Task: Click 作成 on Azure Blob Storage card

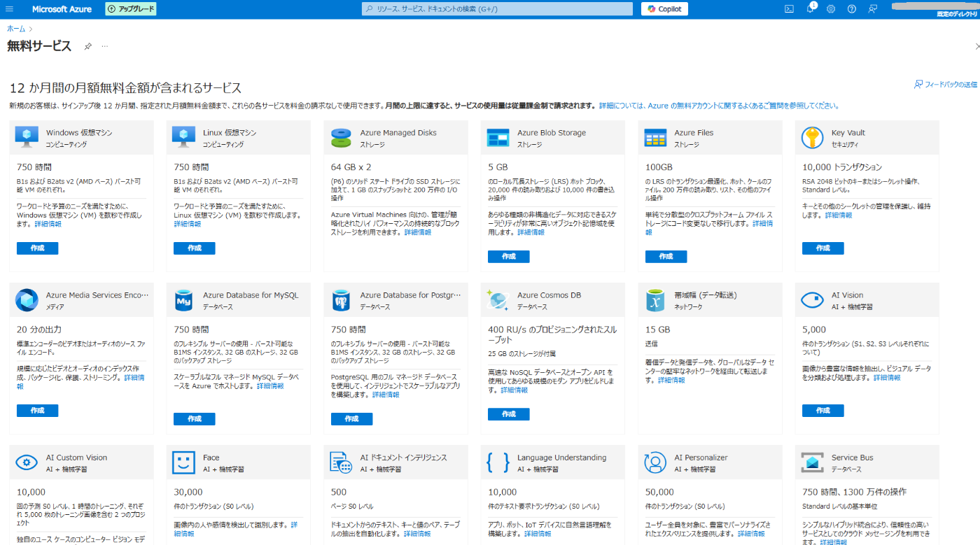Action: coord(509,257)
